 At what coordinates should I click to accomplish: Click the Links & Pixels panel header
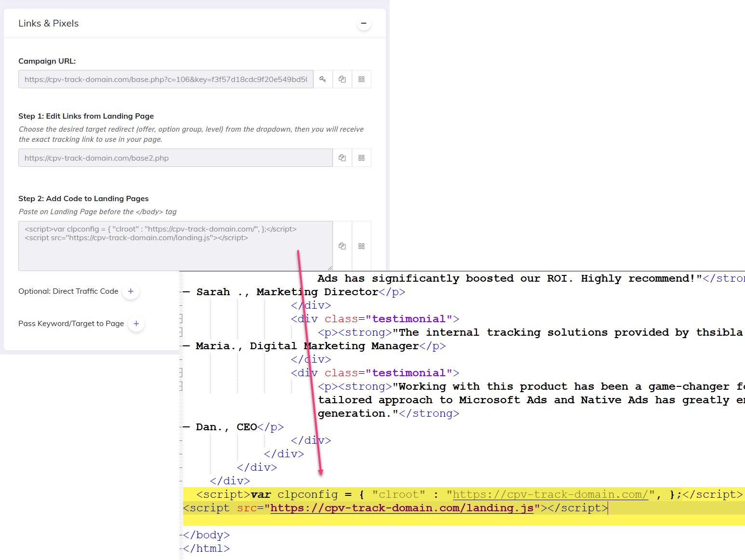pos(48,23)
